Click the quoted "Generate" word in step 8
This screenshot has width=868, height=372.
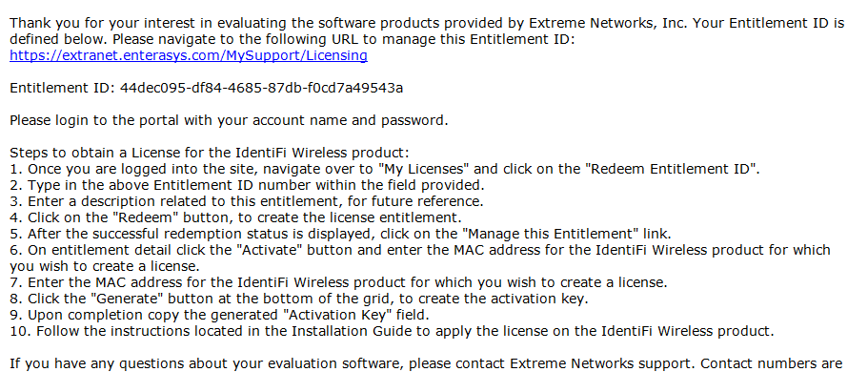pos(131,299)
